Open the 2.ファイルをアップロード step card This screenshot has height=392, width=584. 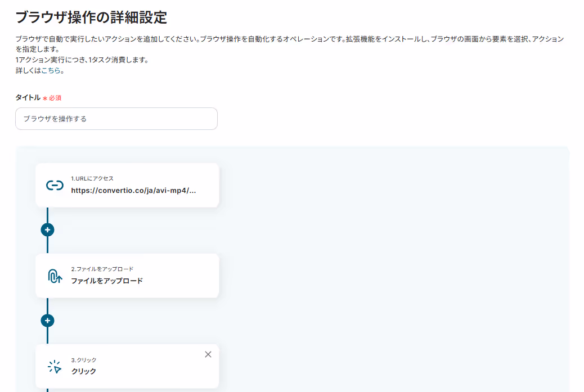coord(127,276)
